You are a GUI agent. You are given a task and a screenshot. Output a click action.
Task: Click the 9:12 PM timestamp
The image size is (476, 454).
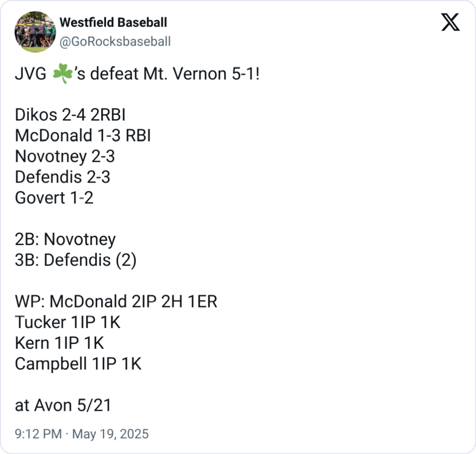pos(38,434)
